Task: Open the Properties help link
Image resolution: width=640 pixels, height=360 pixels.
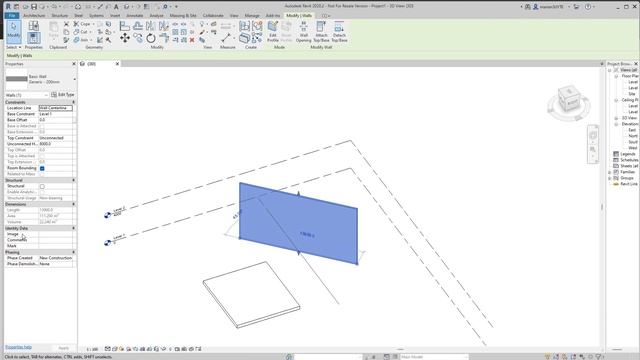Action: point(18,347)
